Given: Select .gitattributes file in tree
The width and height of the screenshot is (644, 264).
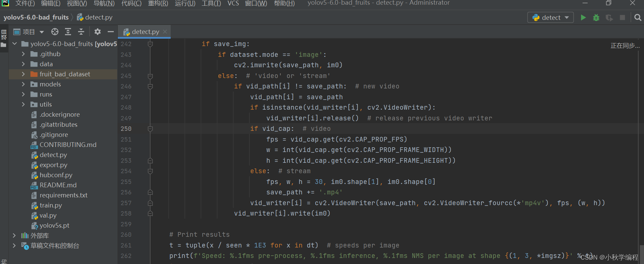Looking at the screenshot, I should [59, 124].
